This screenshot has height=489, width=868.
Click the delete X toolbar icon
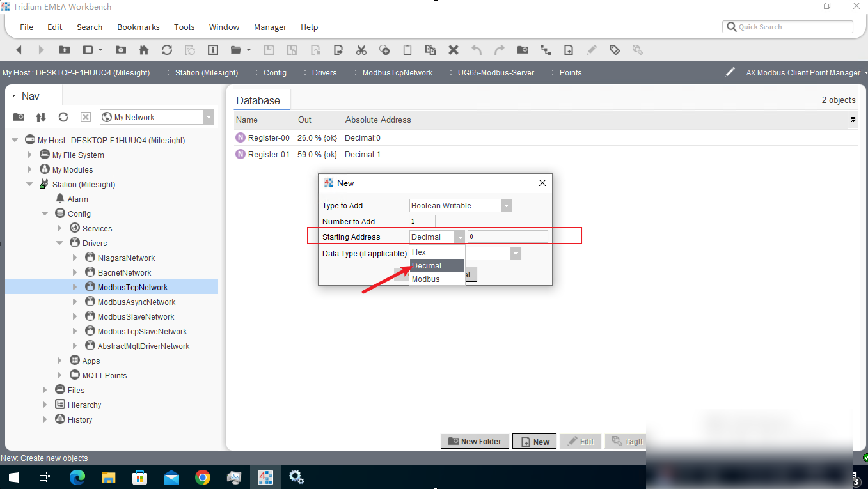point(454,50)
